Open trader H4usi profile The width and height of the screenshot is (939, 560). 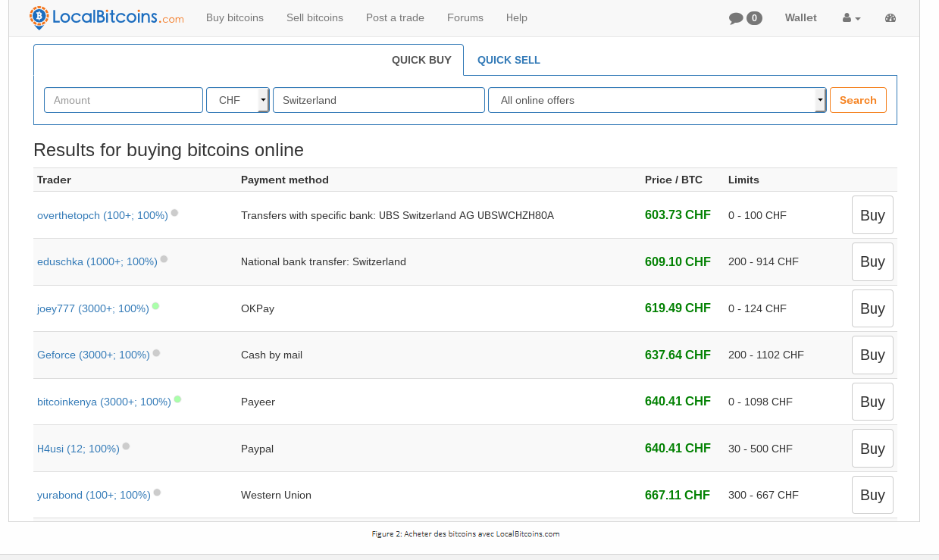click(78, 449)
